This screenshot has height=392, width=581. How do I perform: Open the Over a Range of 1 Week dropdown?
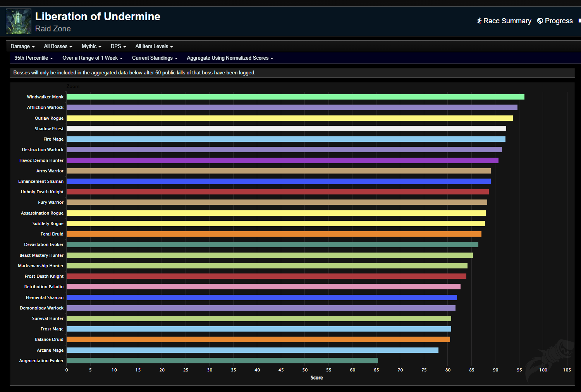(x=92, y=58)
